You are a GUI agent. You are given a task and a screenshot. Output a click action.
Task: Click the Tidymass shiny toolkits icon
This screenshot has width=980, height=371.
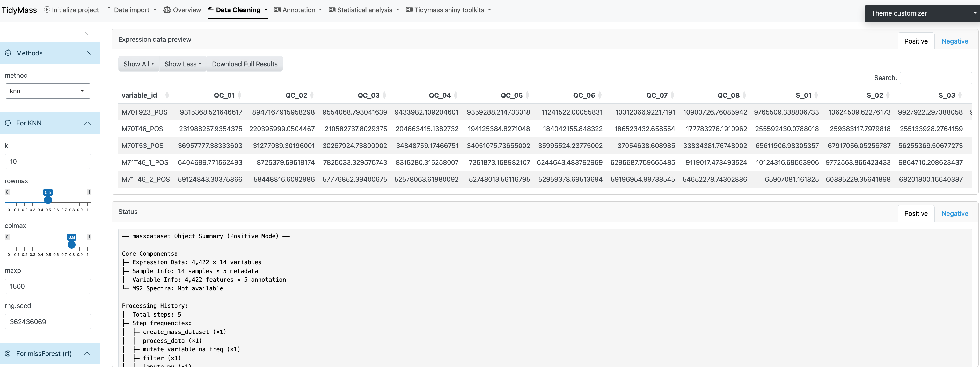[409, 10]
